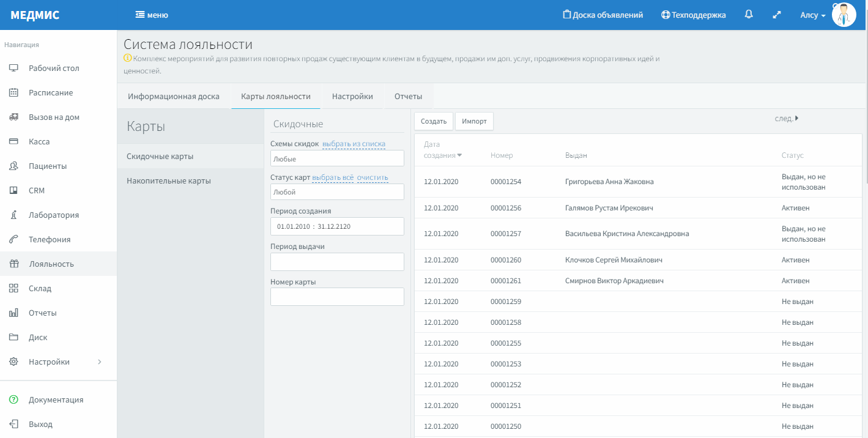Create a new card with Создать
The image size is (868, 438).
[x=434, y=121]
